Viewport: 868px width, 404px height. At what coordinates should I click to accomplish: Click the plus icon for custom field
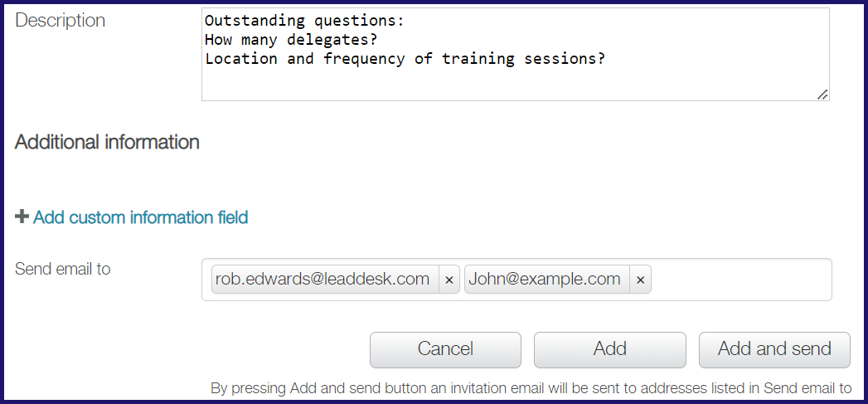(x=22, y=217)
